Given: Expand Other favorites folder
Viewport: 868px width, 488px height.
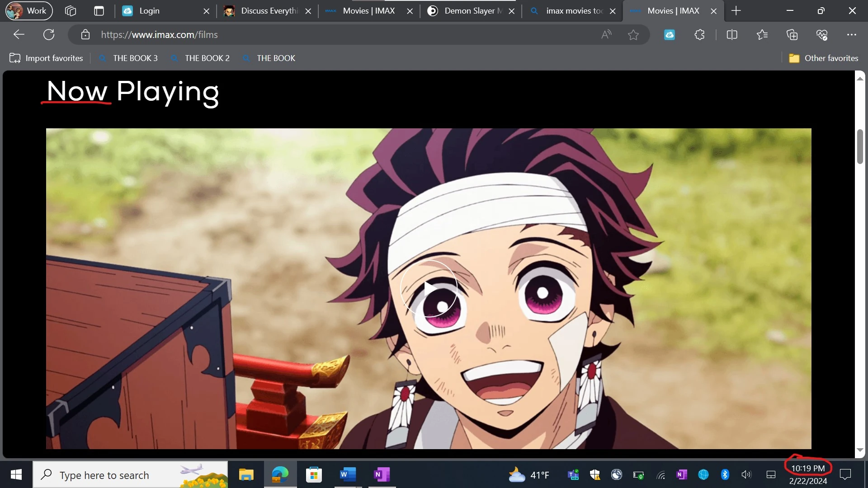Looking at the screenshot, I should (823, 58).
